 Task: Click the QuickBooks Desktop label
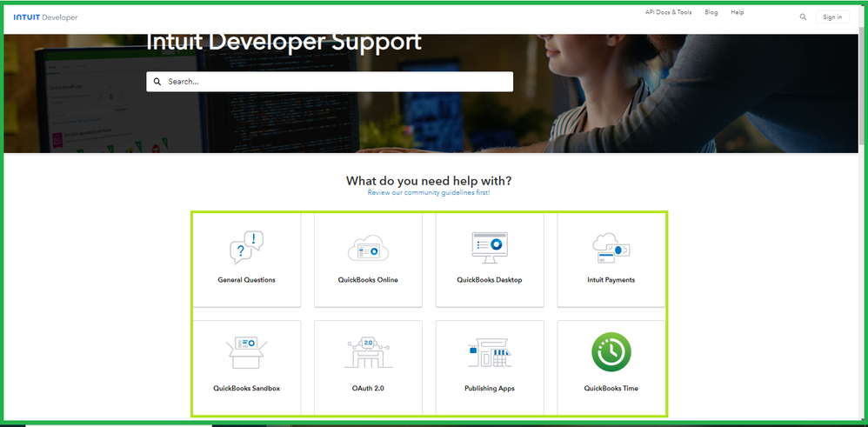click(x=490, y=280)
